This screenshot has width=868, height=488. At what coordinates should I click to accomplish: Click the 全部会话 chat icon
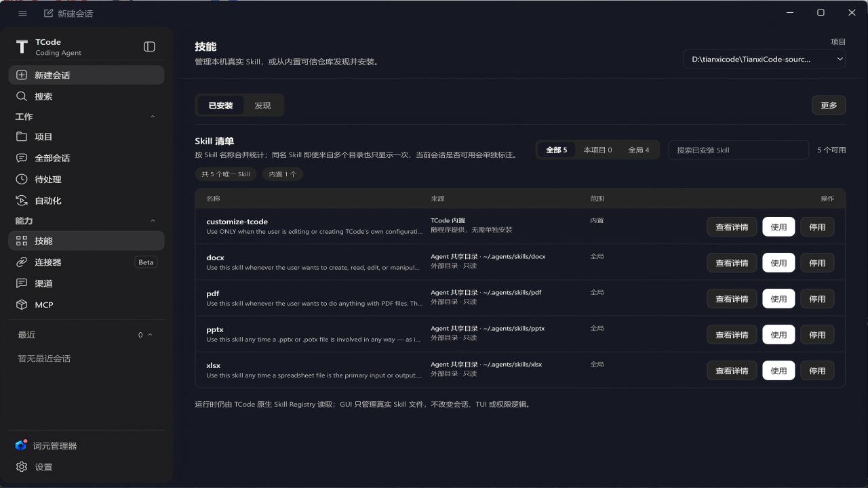coord(22,158)
